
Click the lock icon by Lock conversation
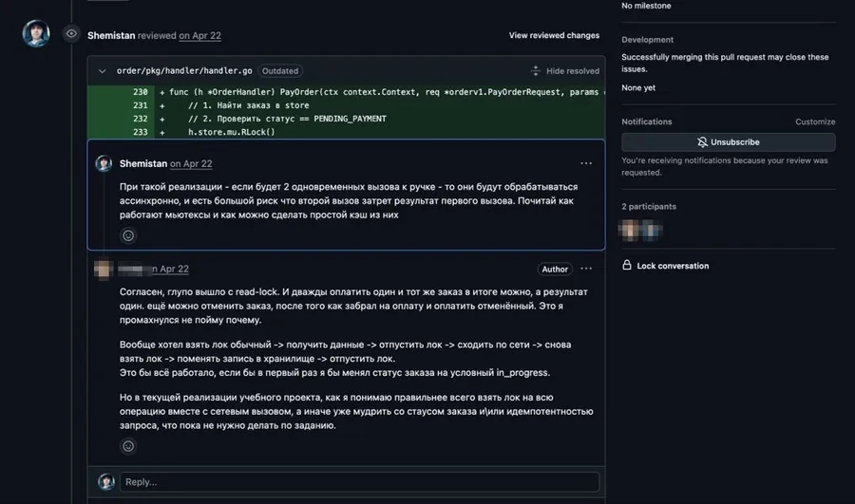pyautogui.click(x=627, y=265)
